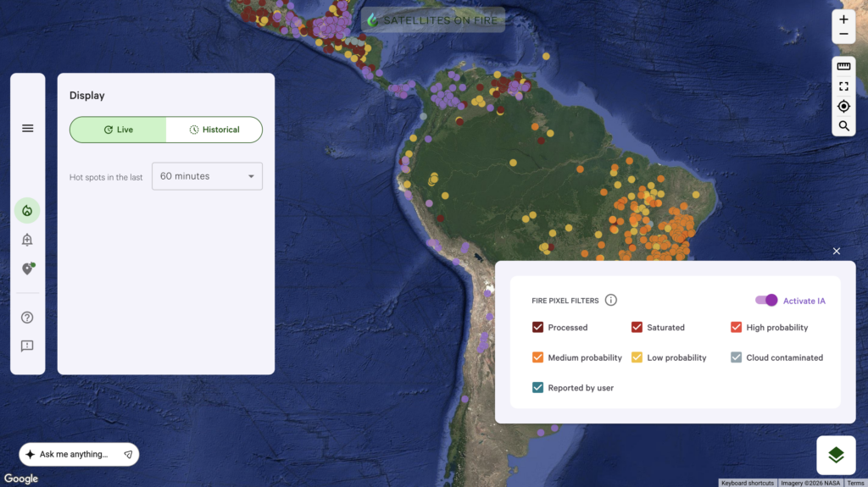The width and height of the screenshot is (868, 487).
Task: Send the Ask me anything message
Action: pos(128,454)
